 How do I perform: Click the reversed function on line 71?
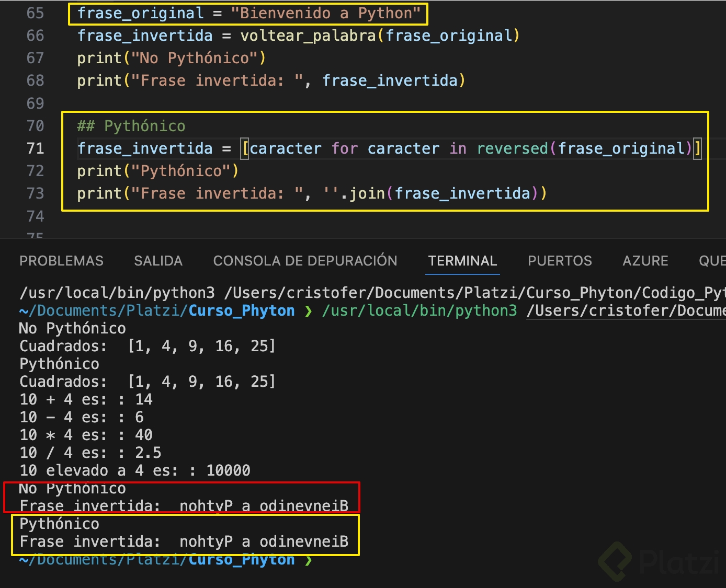click(x=512, y=148)
